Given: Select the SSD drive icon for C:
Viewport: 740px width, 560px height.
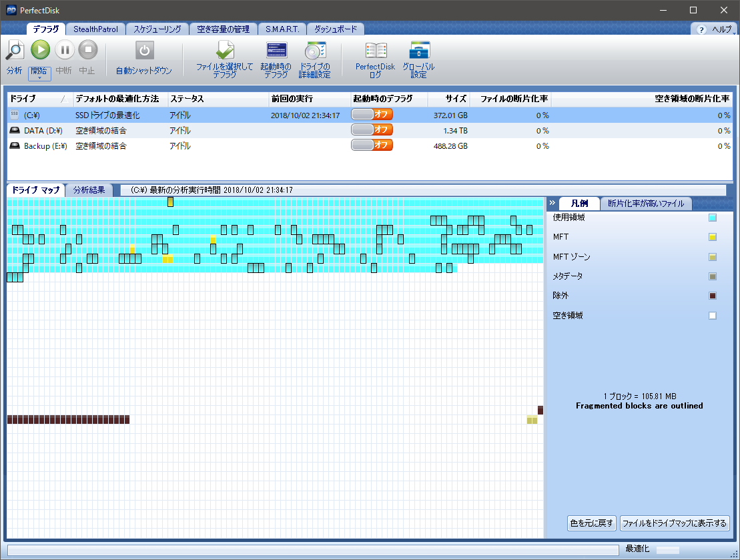Looking at the screenshot, I should [15, 115].
